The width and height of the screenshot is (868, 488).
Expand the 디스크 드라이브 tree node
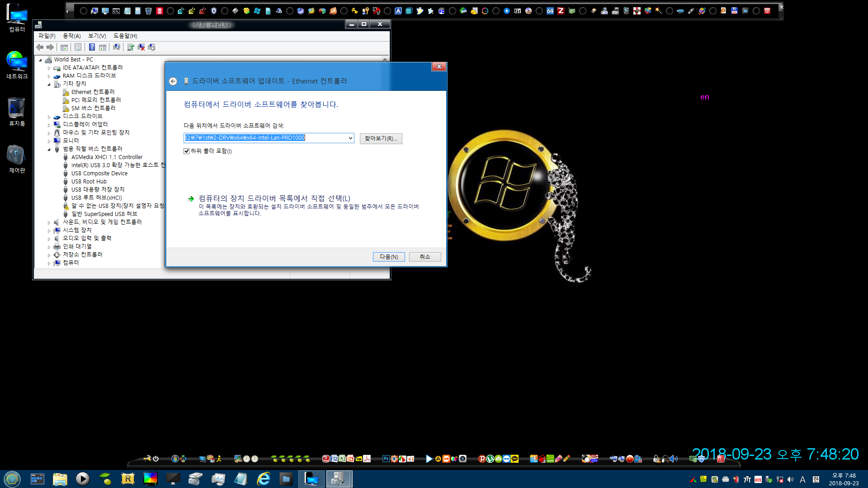click(x=49, y=117)
